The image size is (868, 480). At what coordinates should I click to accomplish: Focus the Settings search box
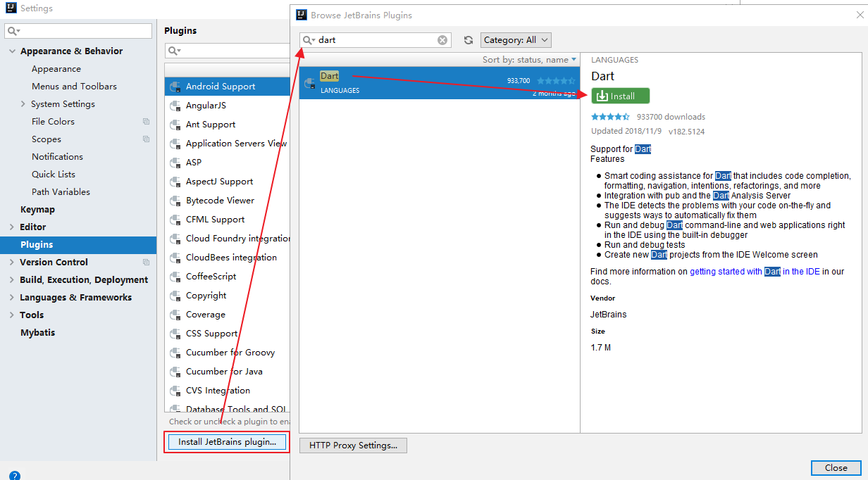78,31
